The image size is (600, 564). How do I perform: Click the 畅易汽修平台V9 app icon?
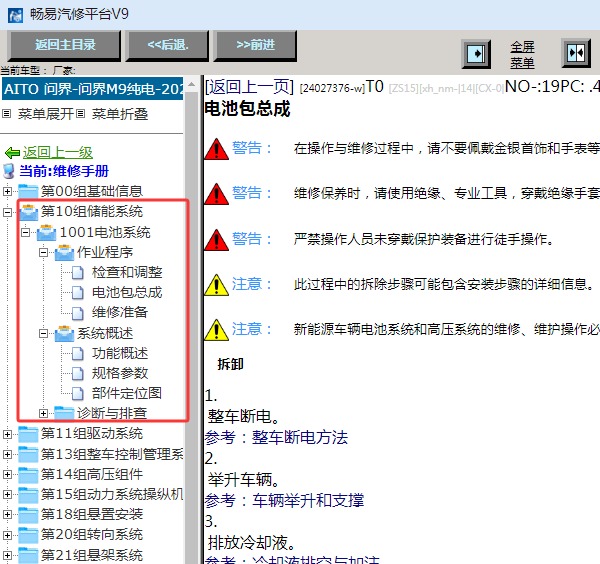[15, 15]
